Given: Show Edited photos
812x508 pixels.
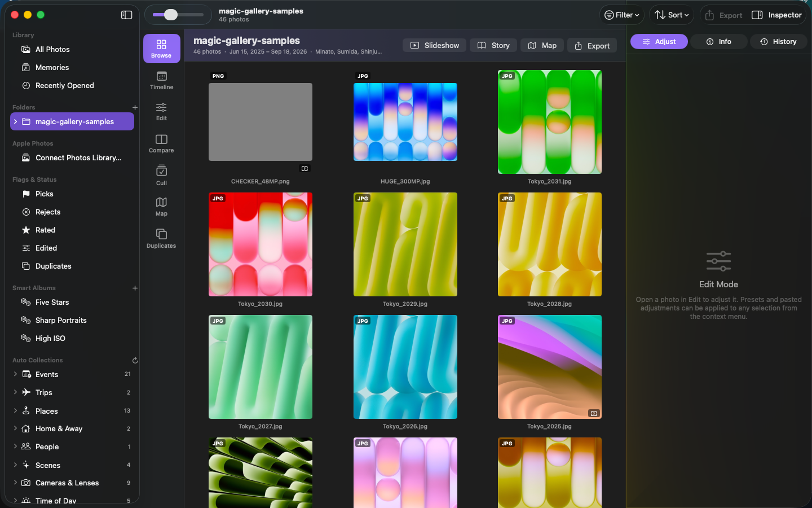Looking at the screenshot, I should (72, 248).
